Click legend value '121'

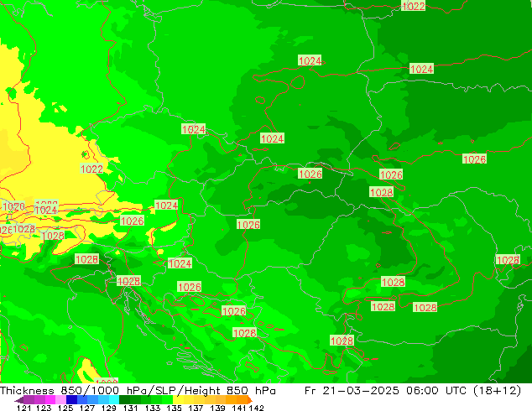[23, 408]
